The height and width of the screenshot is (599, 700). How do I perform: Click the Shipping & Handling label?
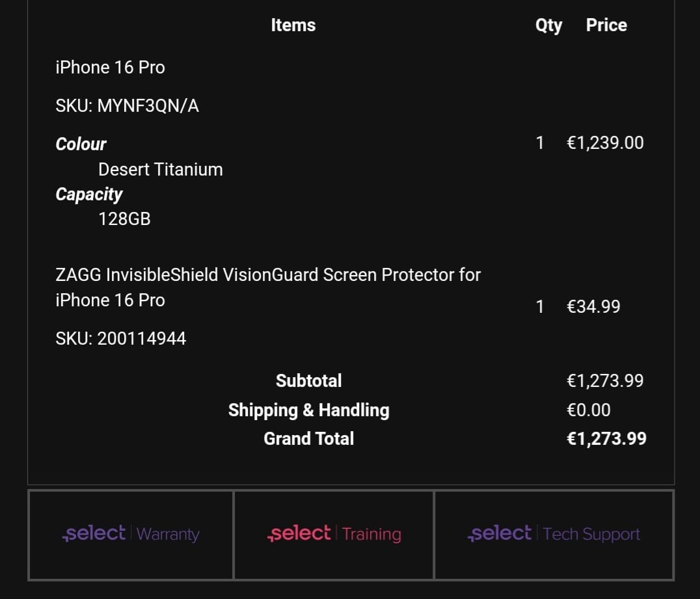308,410
